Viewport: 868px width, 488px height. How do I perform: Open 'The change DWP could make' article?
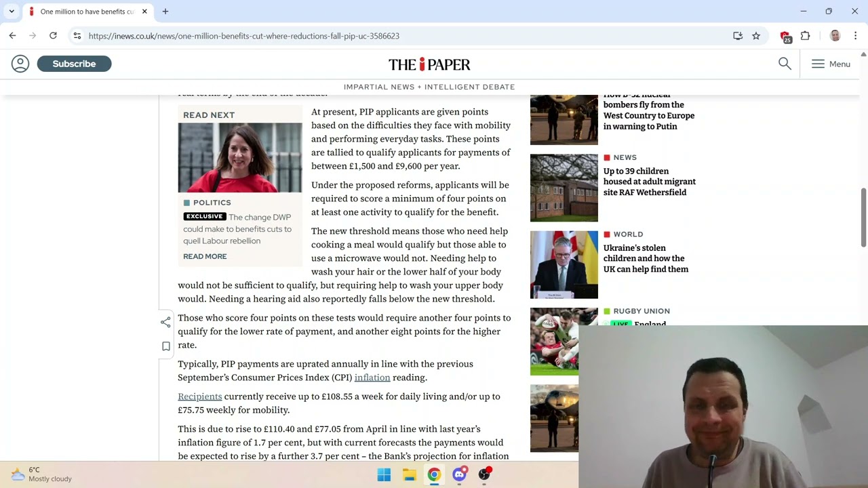point(237,229)
